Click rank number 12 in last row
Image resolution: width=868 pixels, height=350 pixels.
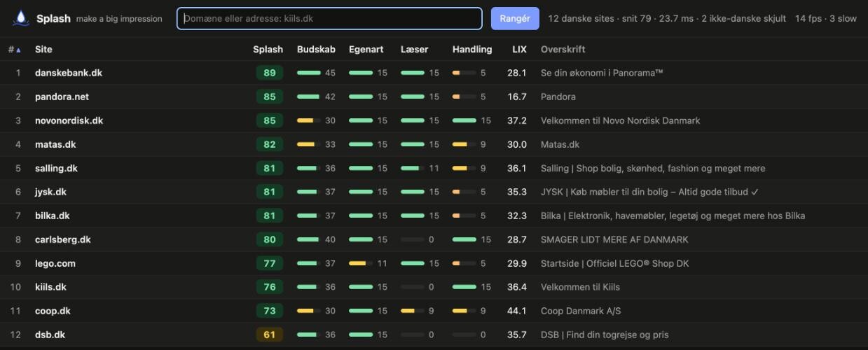point(16,335)
